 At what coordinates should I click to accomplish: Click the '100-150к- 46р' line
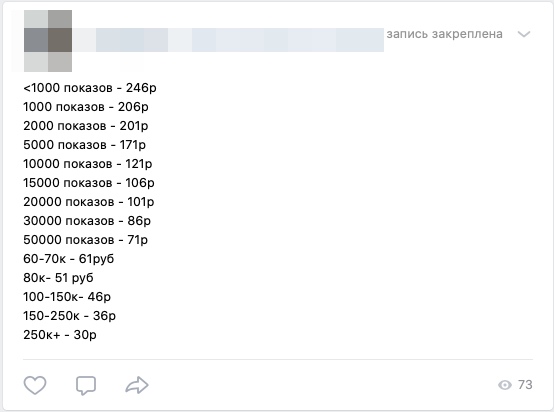67,297
